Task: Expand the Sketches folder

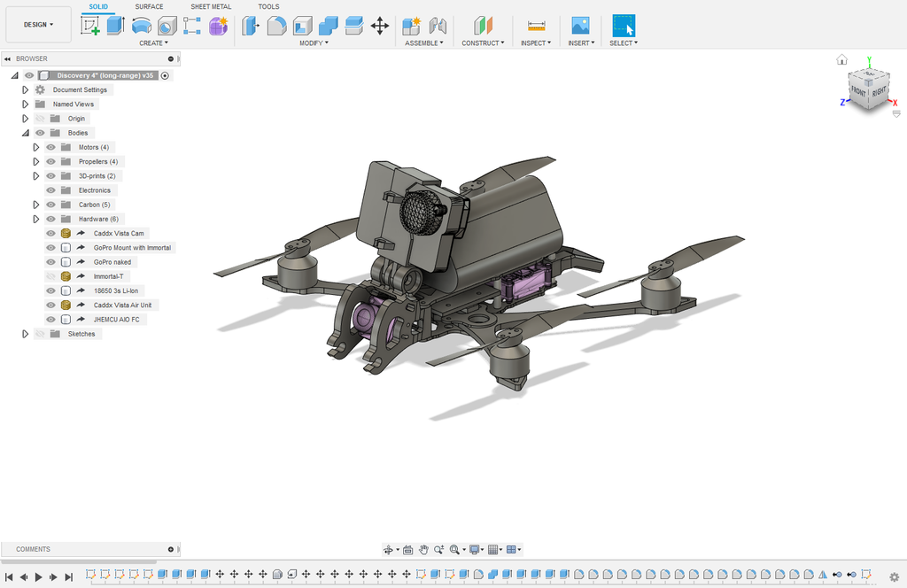Action: pyautogui.click(x=26, y=334)
